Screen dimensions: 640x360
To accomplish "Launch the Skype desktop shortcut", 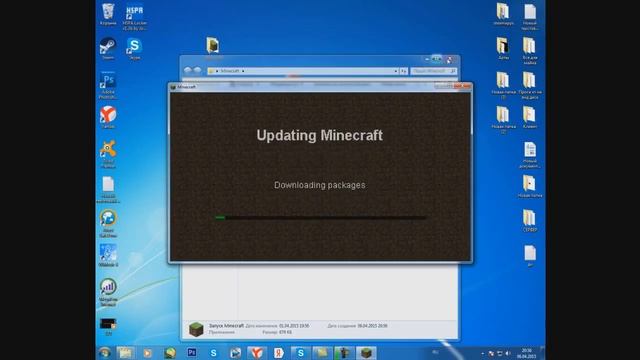I will [134, 48].
